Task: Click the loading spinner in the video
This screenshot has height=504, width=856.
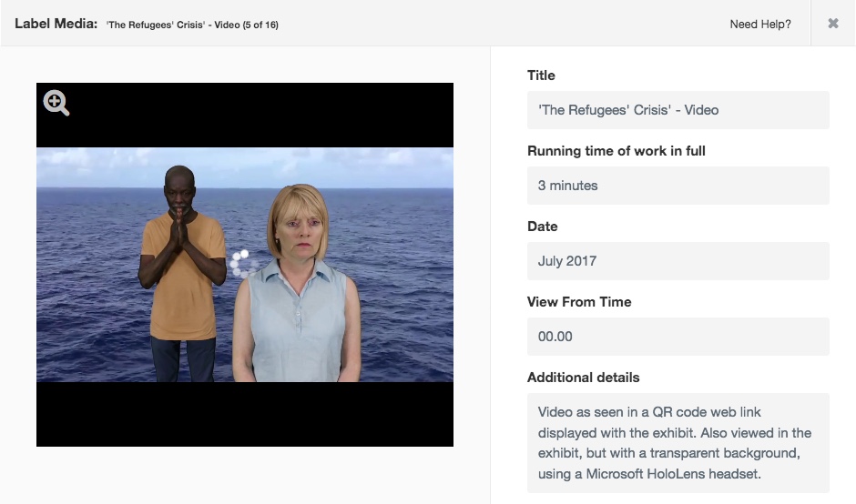Action: click(242, 264)
